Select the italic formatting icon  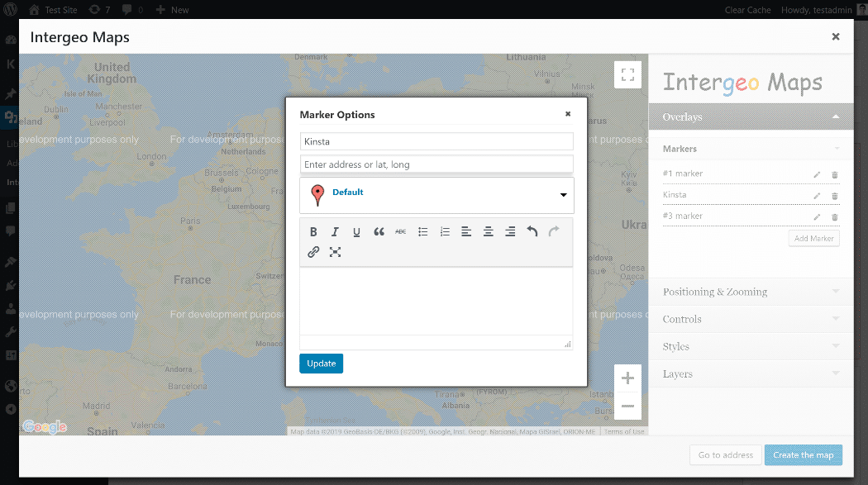coord(335,231)
